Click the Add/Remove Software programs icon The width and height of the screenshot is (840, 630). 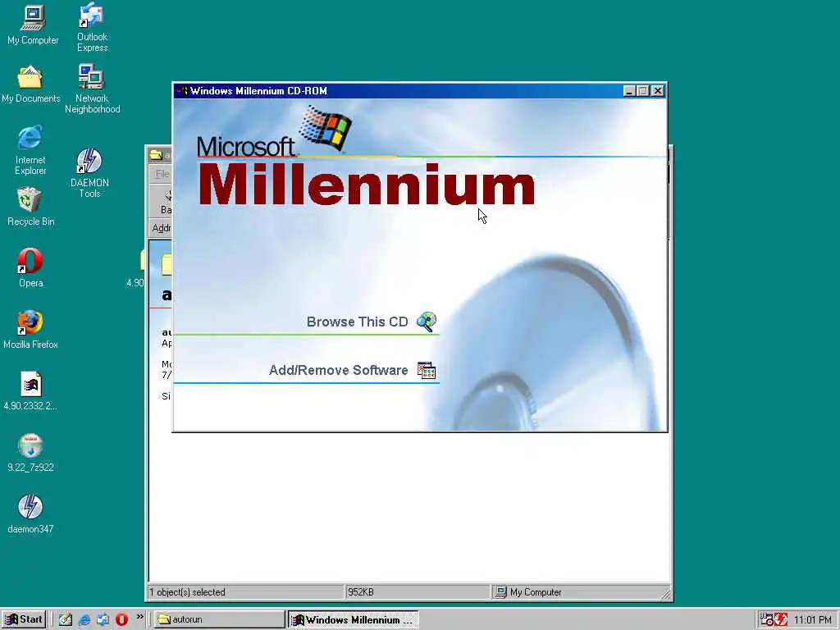click(x=427, y=370)
